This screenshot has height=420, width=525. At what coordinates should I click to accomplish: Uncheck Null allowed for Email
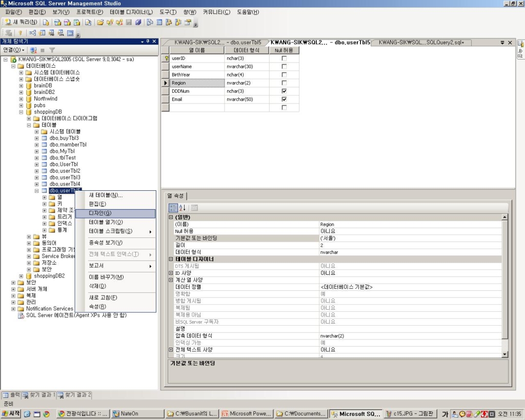tap(284, 99)
